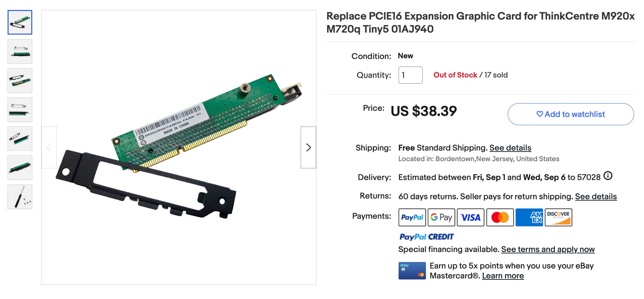Click the Visa card icon
The image size is (644, 299).
tap(470, 217)
